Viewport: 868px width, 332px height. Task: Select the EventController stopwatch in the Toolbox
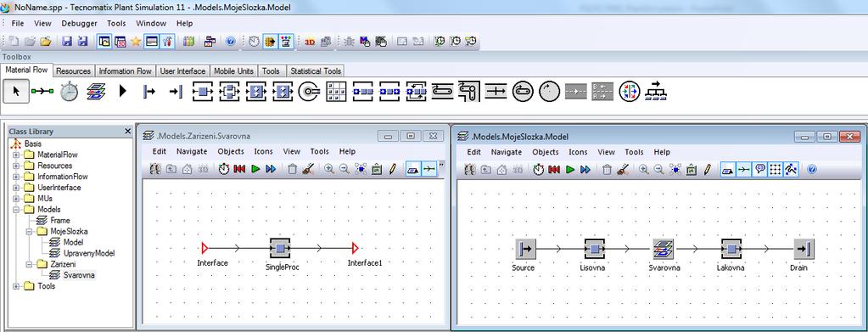[x=70, y=92]
